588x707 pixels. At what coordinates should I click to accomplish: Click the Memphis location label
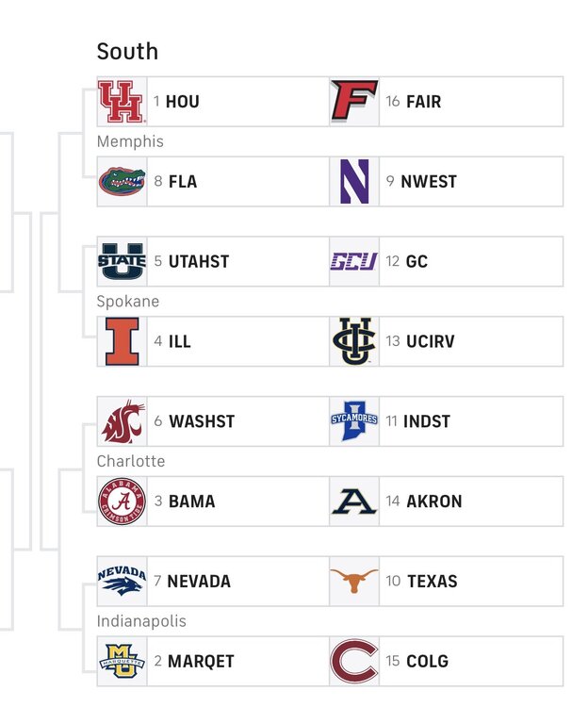(130, 141)
